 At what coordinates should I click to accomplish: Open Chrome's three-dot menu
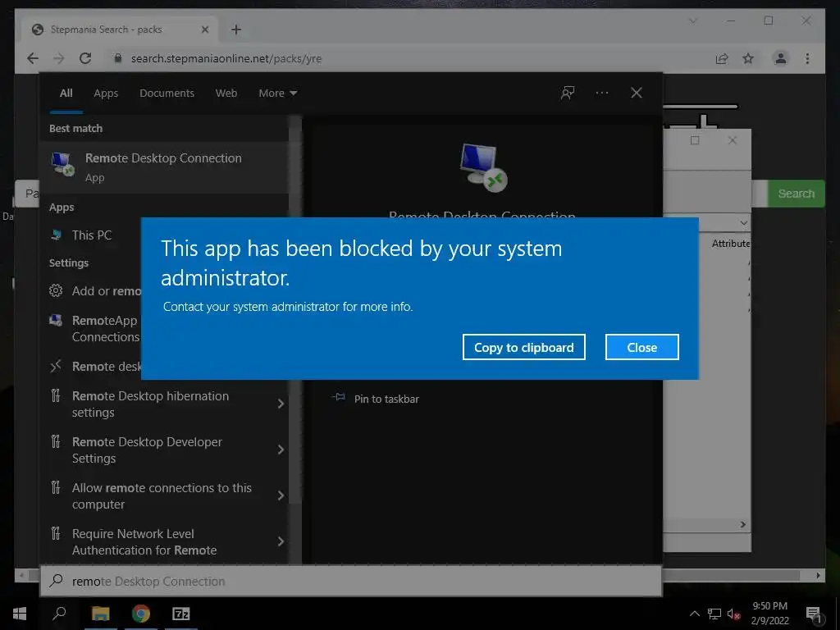click(x=807, y=58)
